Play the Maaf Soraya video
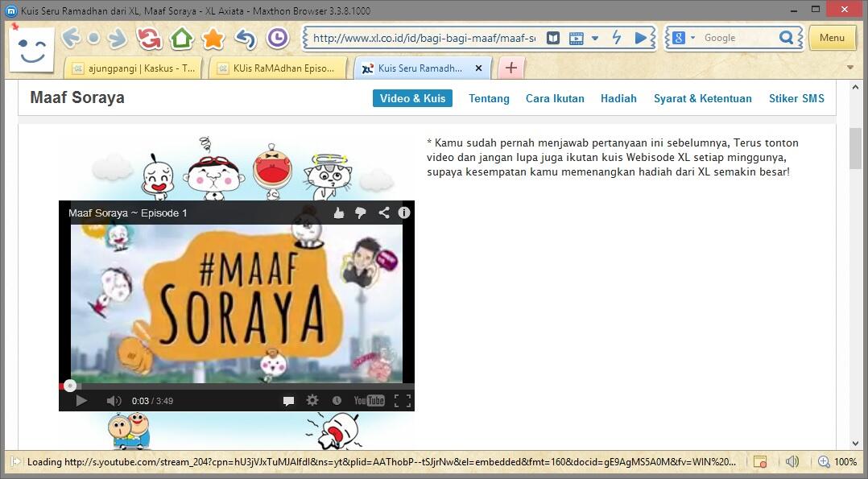This screenshot has width=868, height=479. 81,401
